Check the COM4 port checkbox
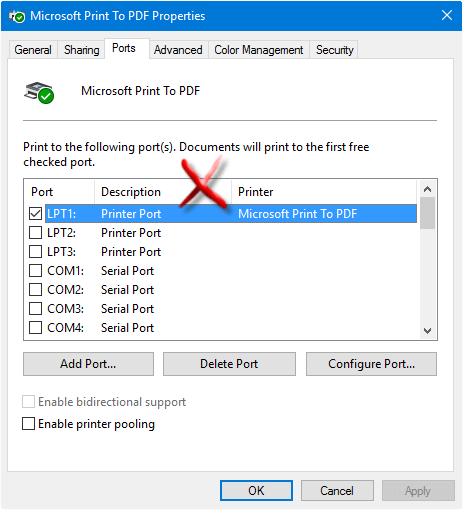463x510 pixels. click(35, 328)
